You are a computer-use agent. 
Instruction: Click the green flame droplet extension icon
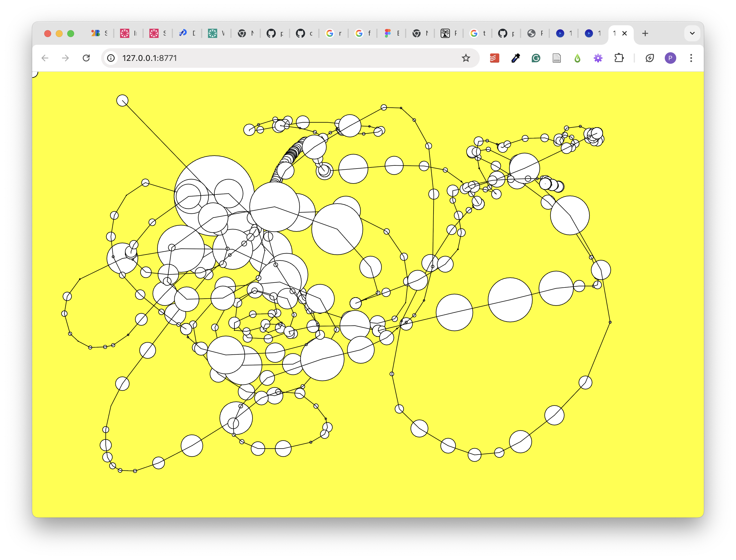click(577, 58)
